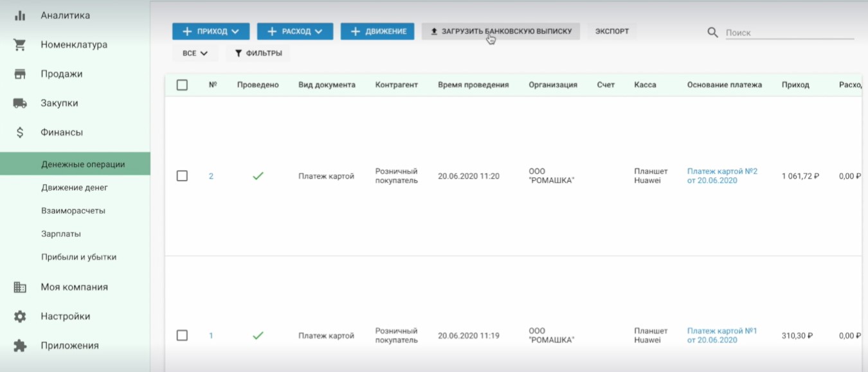Sort by Контрагент column header

[x=397, y=85]
